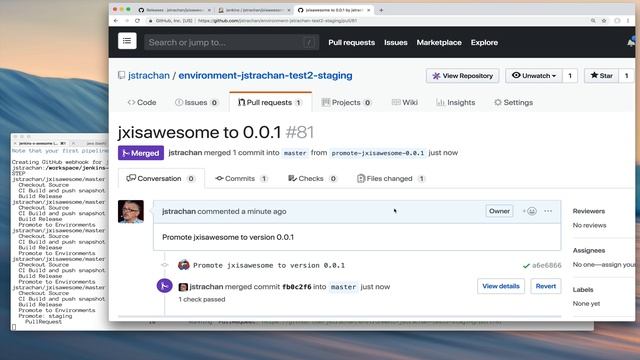Open the Assignees sidebar section
The height and width of the screenshot is (360, 640).
coord(589,250)
